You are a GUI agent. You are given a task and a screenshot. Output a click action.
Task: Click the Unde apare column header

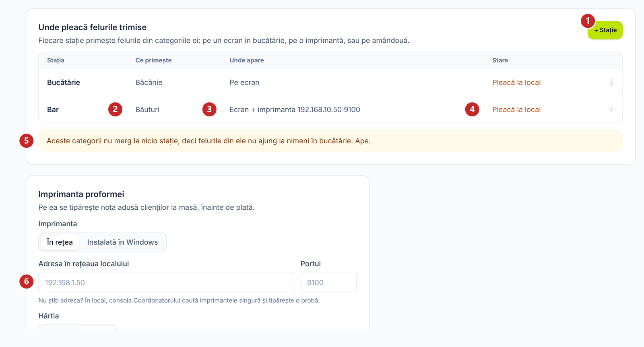click(x=247, y=60)
